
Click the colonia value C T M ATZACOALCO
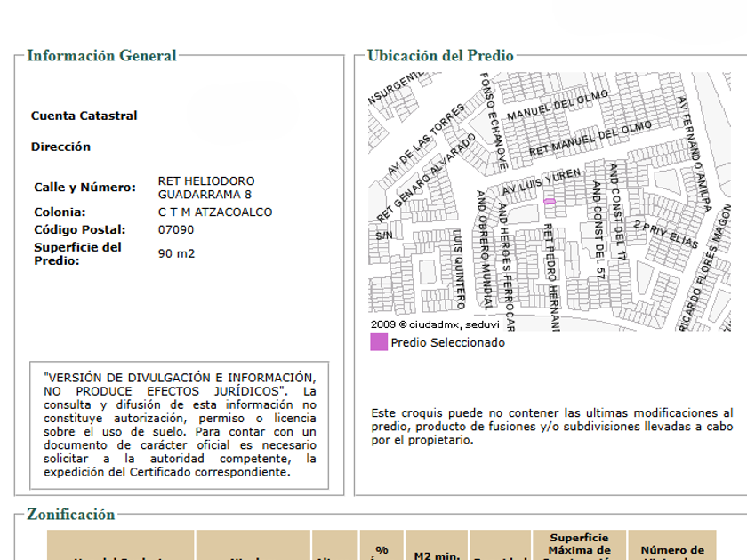pos(214,212)
